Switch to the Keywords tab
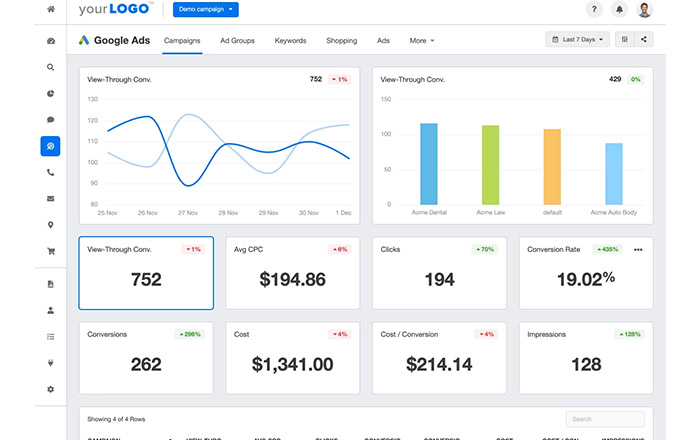The width and height of the screenshot is (700, 440). tap(290, 41)
